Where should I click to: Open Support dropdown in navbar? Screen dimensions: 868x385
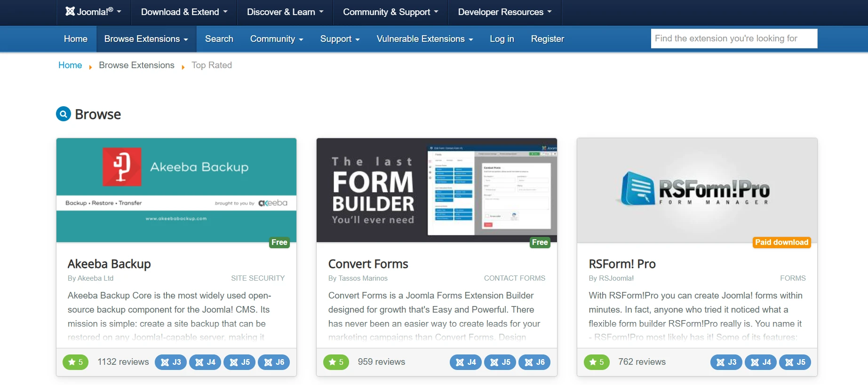pos(340,39)
